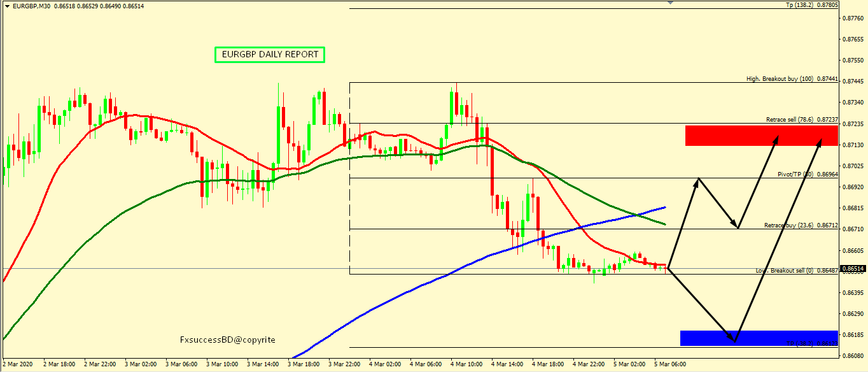Click the 0.86080 price scale value
868x372 pixels.
pos(853,356)
